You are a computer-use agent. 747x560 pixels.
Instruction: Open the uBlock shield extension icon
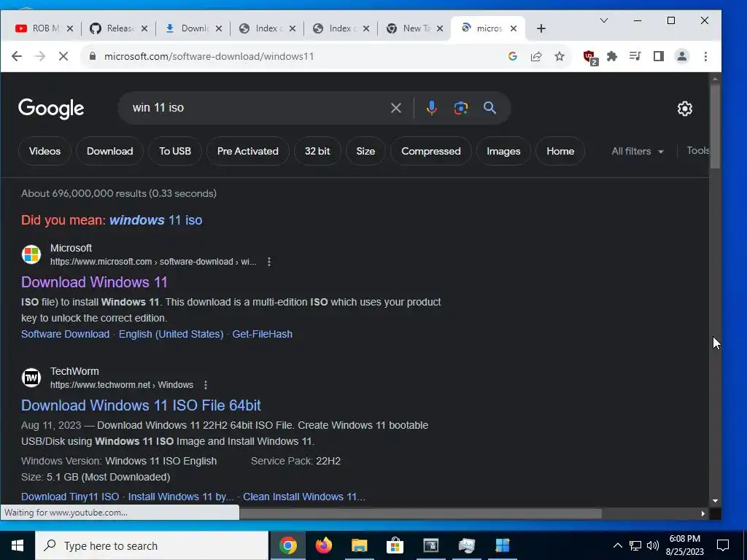590,57
